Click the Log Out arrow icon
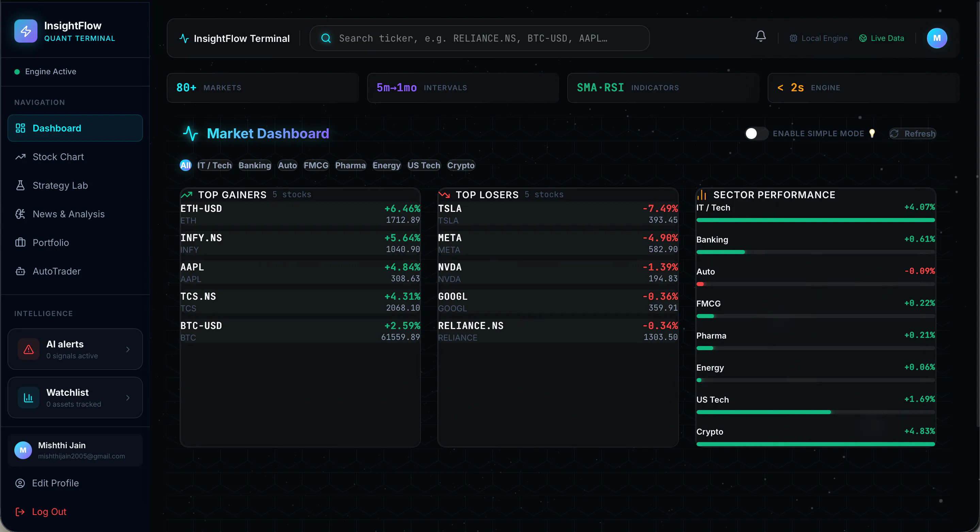 (20, 512)
